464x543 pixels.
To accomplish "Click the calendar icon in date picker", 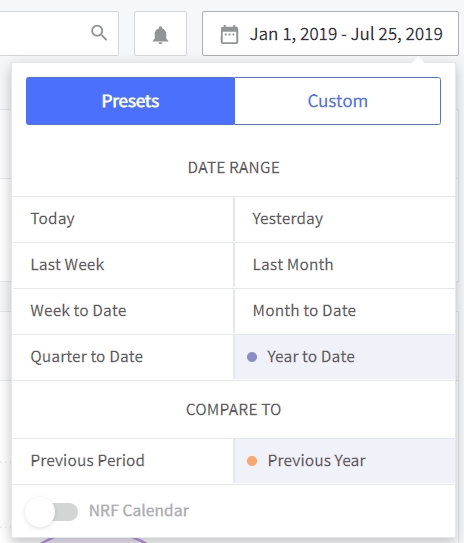I will (x=229, y=34).
